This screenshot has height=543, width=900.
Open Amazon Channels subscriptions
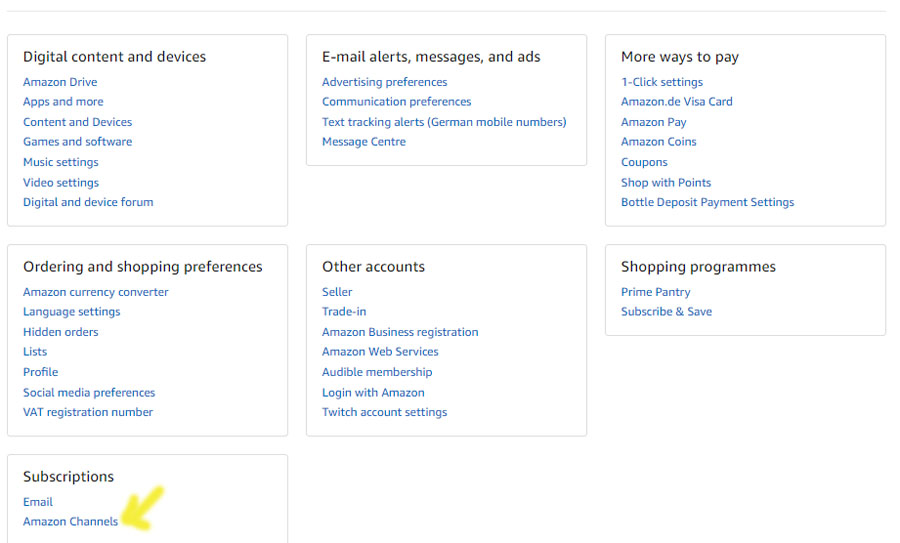71,522
